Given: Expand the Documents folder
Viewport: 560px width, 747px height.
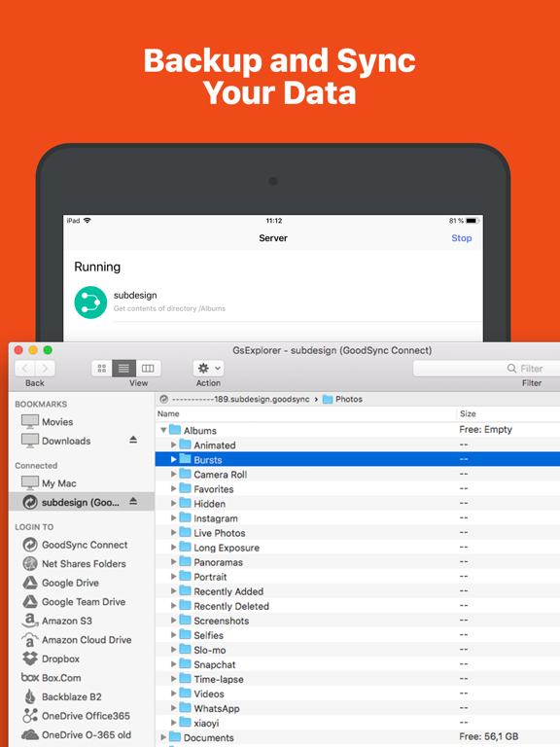Looking at the screenshot, I should point(163,737).
